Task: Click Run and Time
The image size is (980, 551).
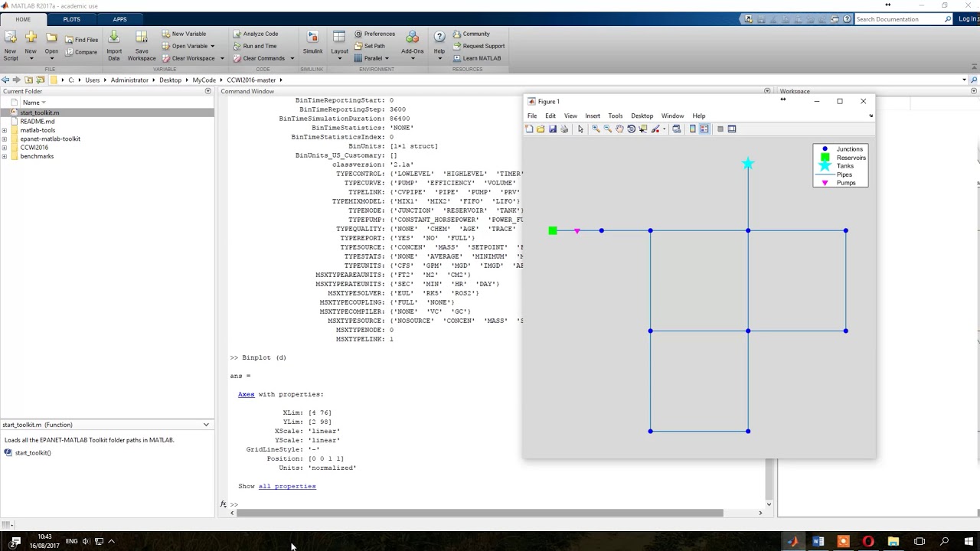Action: 255,46
